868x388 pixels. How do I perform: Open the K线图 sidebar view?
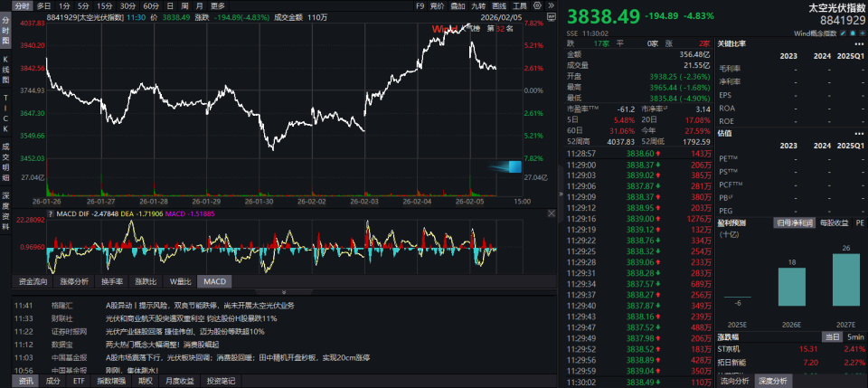[5, 71]
